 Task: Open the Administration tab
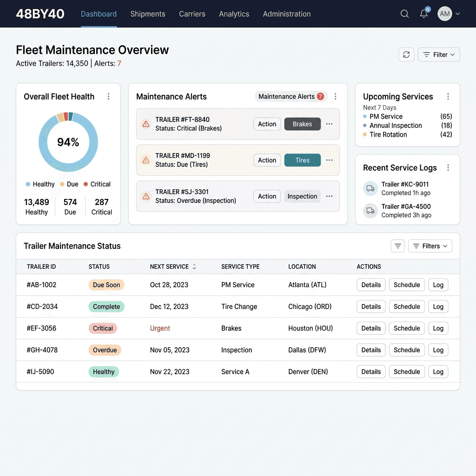[287, 14]
